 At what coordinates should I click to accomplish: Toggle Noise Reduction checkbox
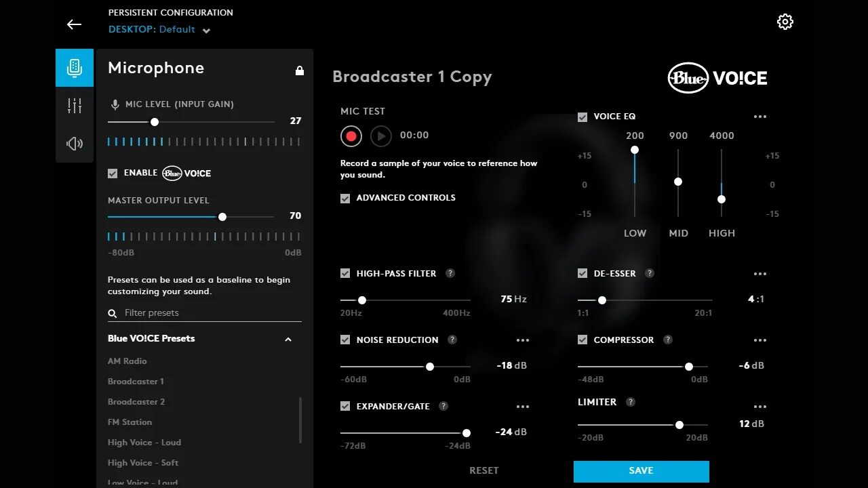(345, 340)
